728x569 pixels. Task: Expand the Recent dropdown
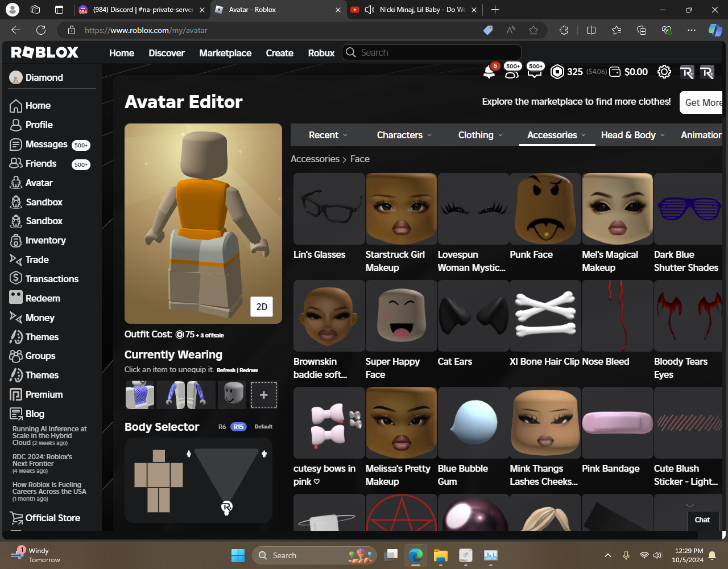328,135
